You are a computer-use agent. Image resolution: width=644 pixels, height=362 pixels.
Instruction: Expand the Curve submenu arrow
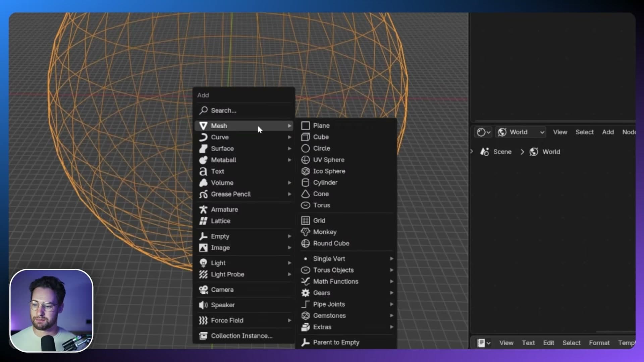pos(289,137)
